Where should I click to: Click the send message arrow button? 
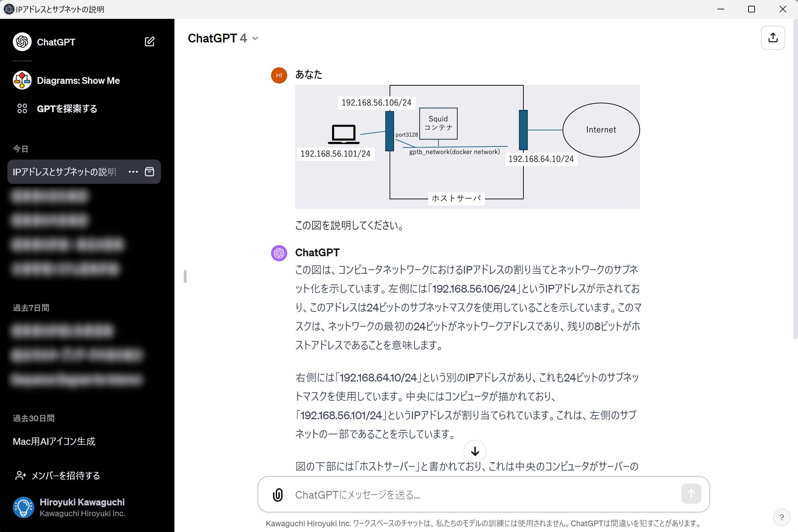click(691, 494)
